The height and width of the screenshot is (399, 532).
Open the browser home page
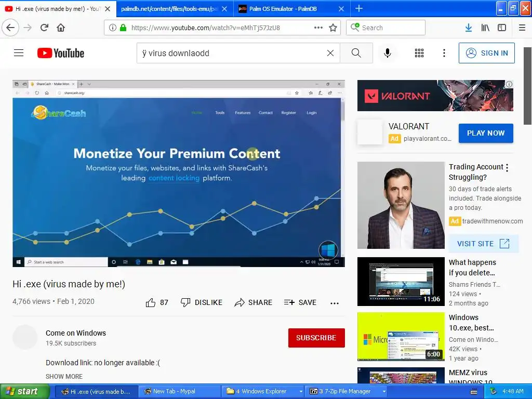point(61,28)
